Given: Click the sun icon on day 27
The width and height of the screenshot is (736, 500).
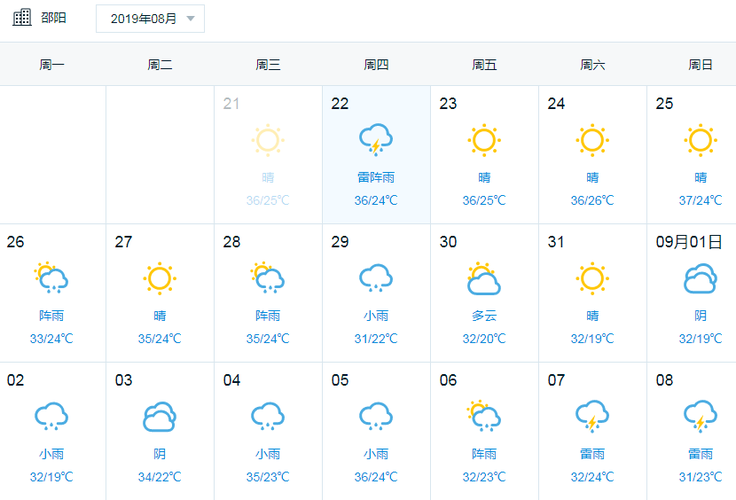Looking at the screenshot, I should pyautogui.click(x=160, y=278).
